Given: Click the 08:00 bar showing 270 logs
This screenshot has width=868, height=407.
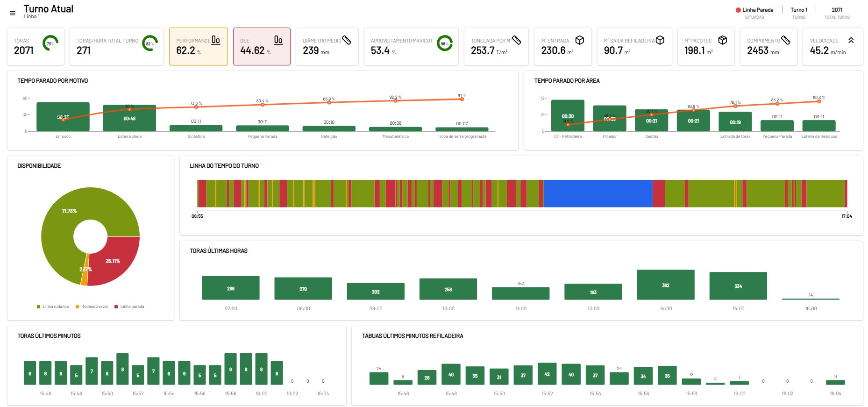Looking at the screenshot, I should 303,289.
